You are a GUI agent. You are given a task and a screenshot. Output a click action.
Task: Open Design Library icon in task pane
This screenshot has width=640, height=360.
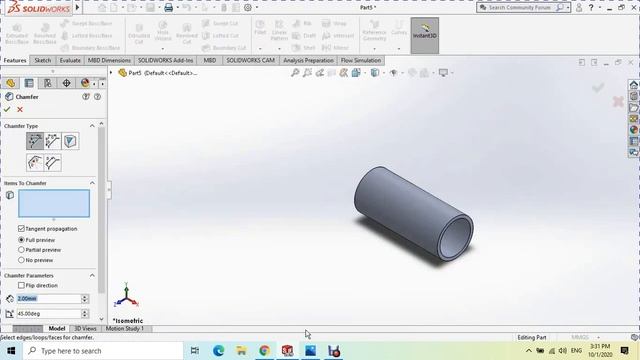[633, 96]
